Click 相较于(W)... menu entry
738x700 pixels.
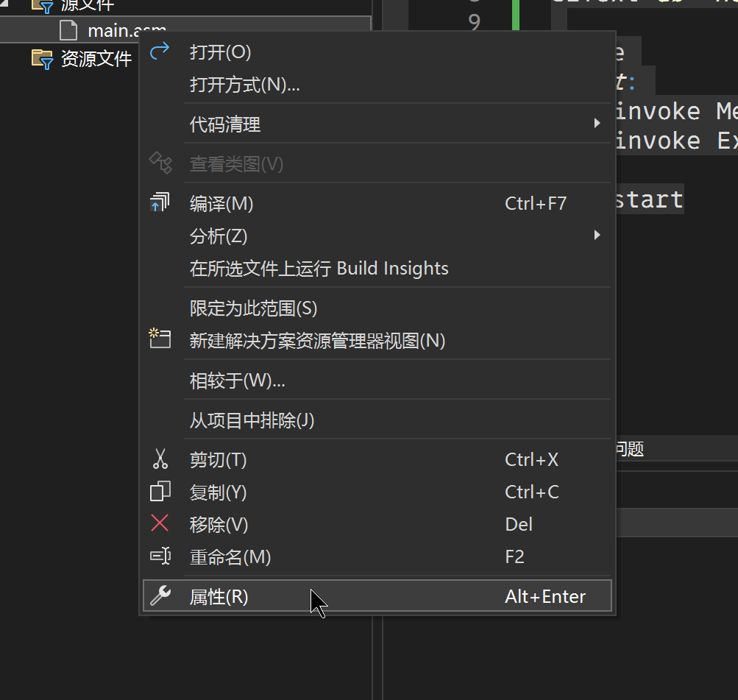(x=237, y=381)
